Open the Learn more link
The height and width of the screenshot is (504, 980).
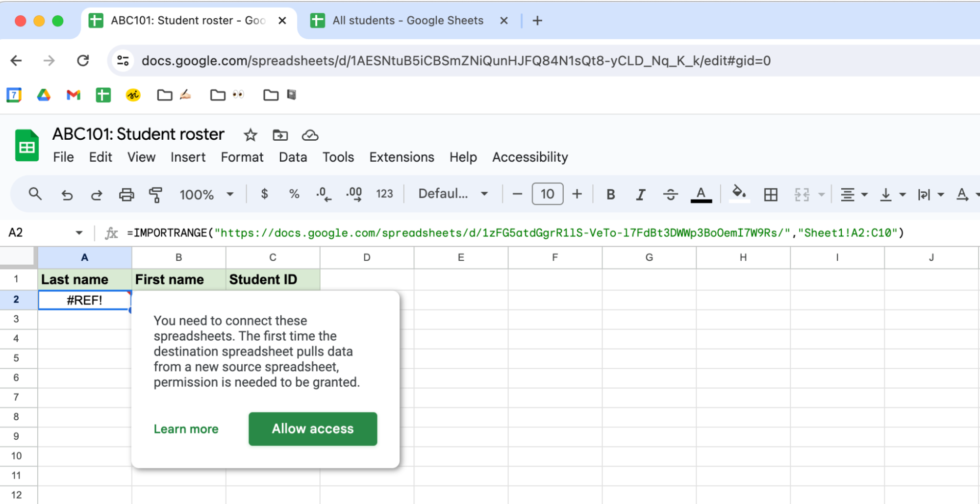186,429
